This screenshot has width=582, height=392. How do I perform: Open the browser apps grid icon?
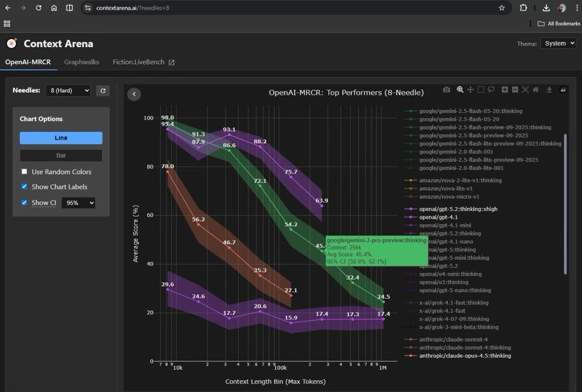(7, 24)
